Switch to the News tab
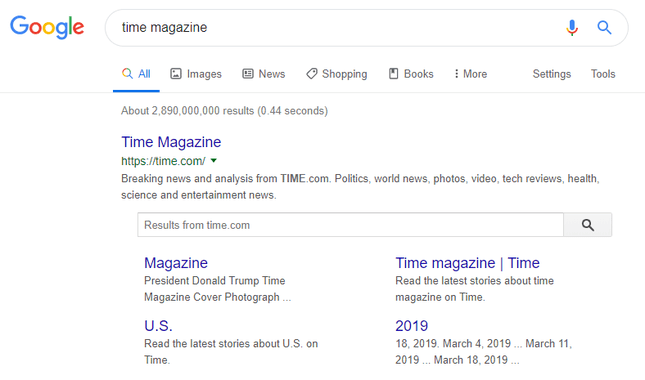The width and height of the screenshot is (645, 380). [264, 74]
